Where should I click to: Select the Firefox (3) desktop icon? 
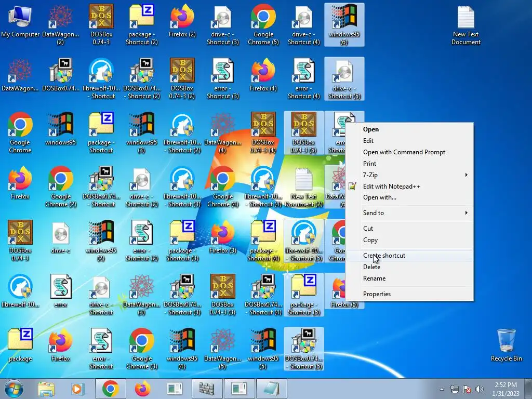click(x=223, y=237)
